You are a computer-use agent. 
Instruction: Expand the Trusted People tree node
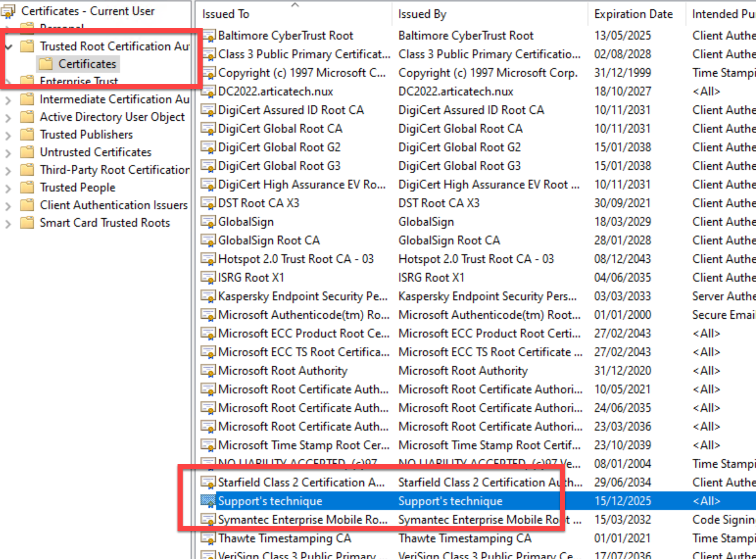click(8, 188)
